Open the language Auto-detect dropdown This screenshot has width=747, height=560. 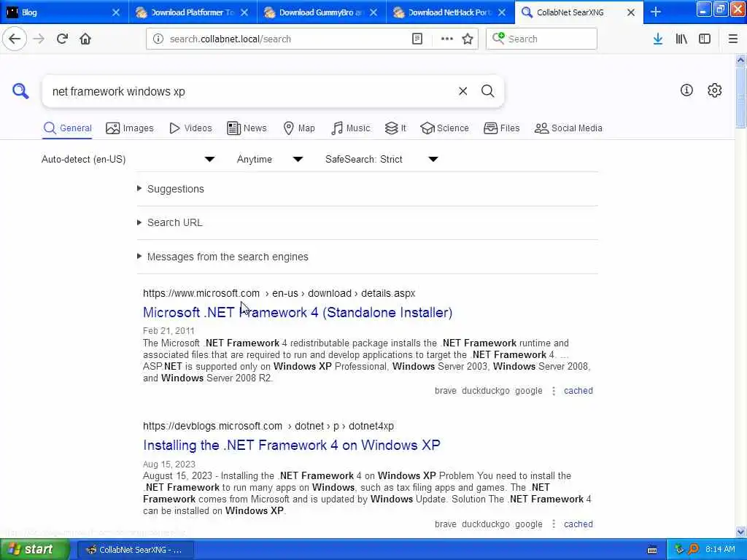pos(128,159)
